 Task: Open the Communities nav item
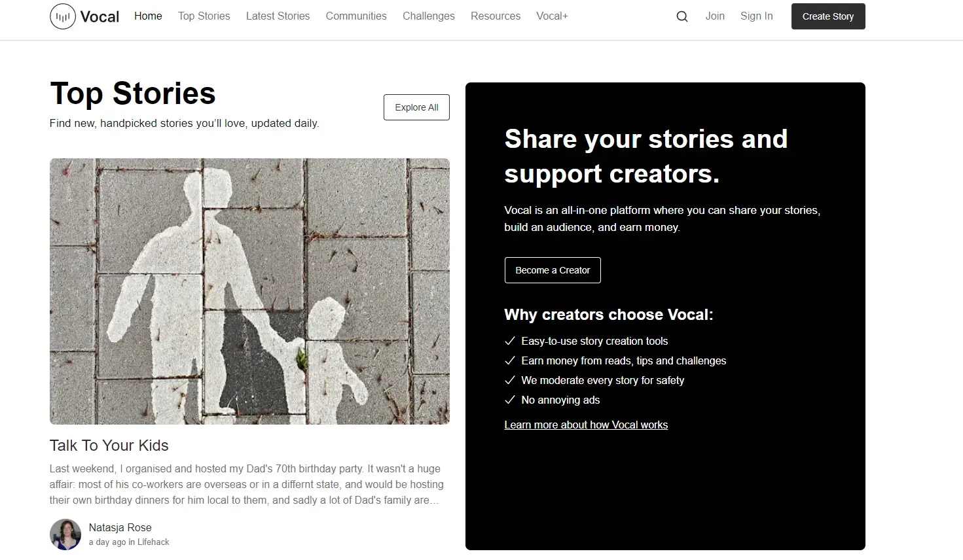[356, 16]
